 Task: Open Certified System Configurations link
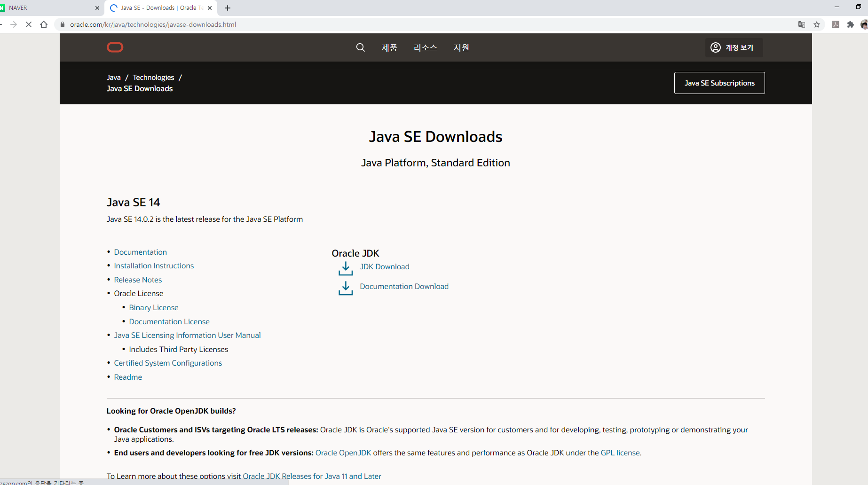[168, 363]
